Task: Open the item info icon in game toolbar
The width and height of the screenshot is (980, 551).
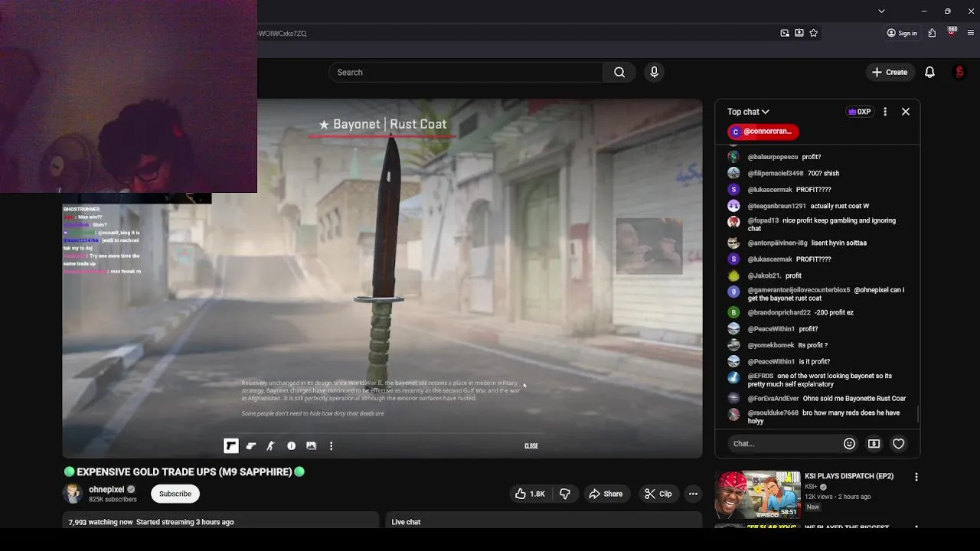Action: 291,445
